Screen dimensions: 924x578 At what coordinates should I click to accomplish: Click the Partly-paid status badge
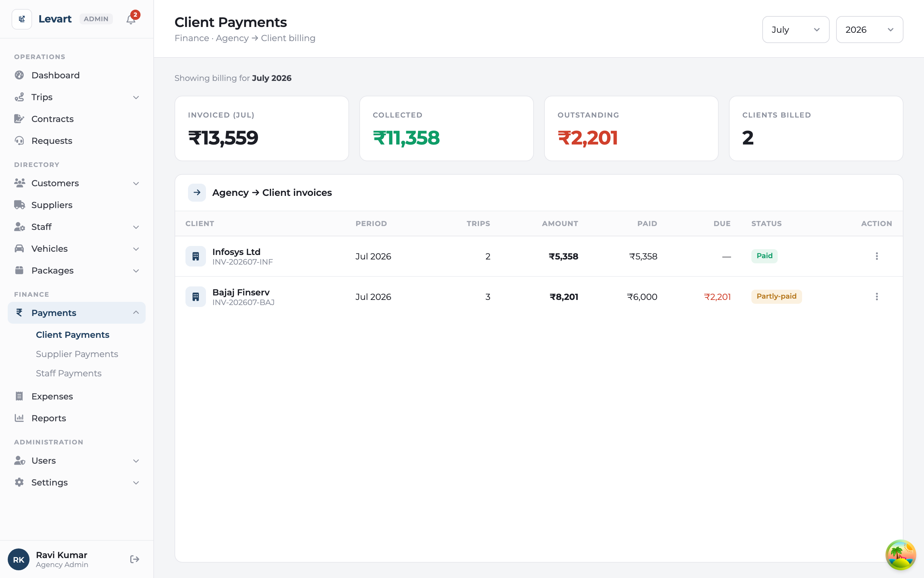776,296
